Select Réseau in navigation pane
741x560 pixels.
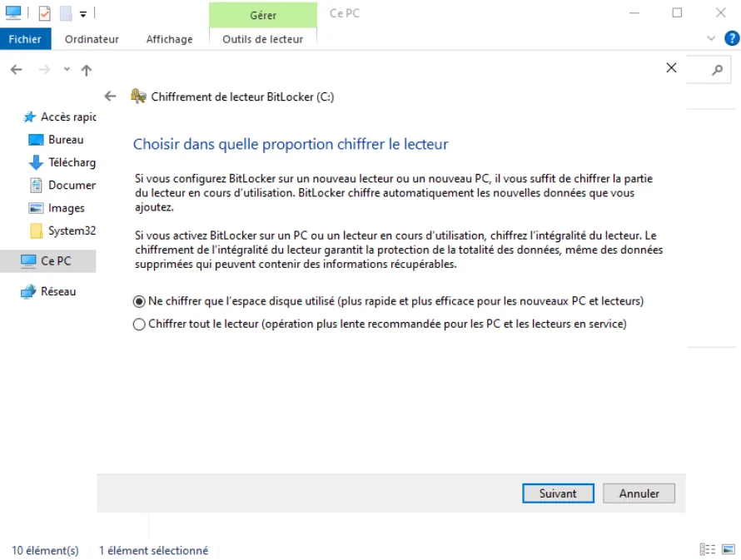point(49,291)
